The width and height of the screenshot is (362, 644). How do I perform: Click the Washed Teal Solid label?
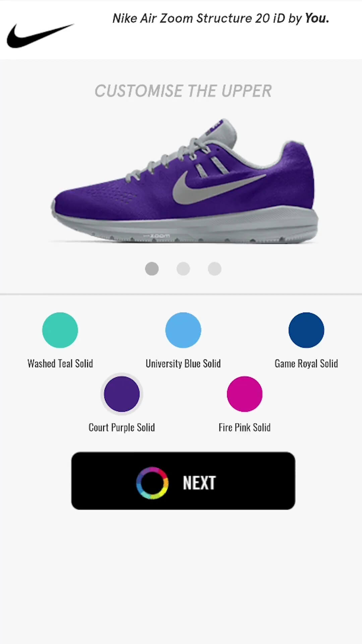click(x=60, y=364)
